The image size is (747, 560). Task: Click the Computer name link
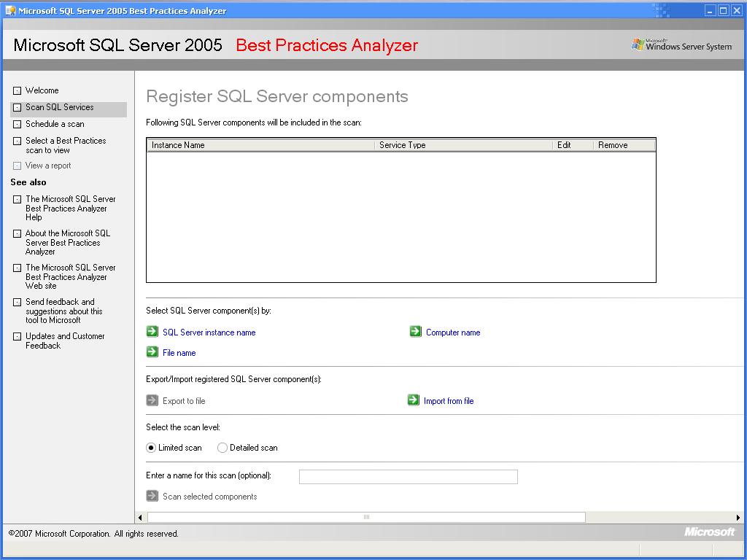coord(453,332)
